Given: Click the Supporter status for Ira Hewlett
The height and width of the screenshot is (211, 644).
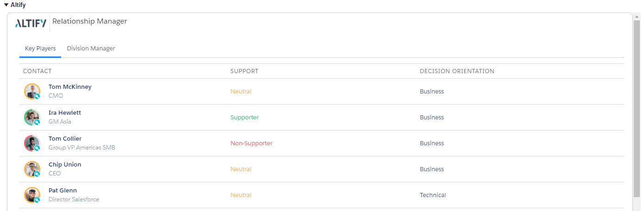Looking at the screenshot, I should [244, 117].
